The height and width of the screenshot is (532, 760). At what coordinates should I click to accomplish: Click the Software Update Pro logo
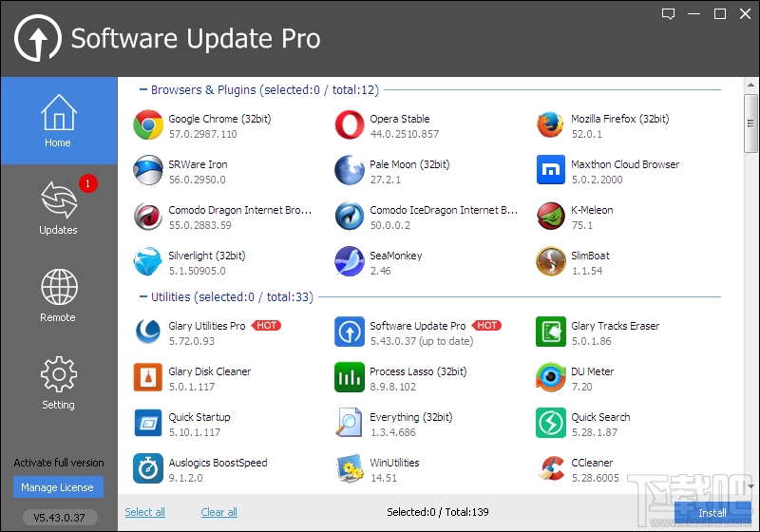[x=38, y=38]
